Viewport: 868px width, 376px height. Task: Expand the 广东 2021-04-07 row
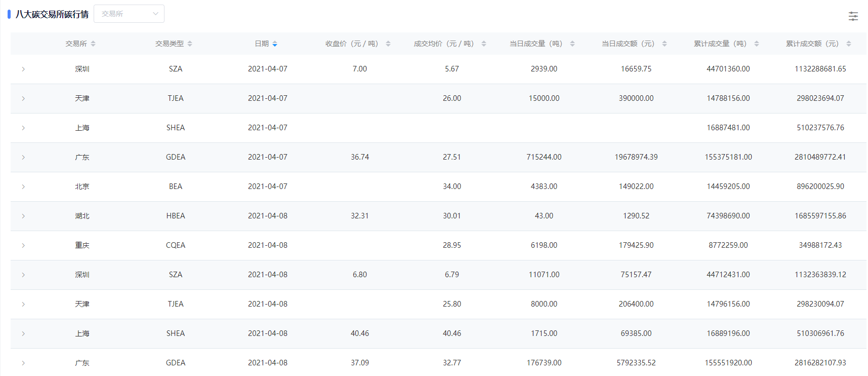(x=23, y=157)
